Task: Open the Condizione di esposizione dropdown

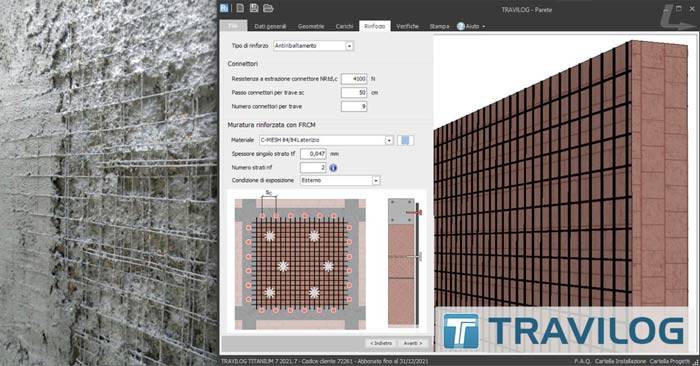Action: click(x=376, y=180)
